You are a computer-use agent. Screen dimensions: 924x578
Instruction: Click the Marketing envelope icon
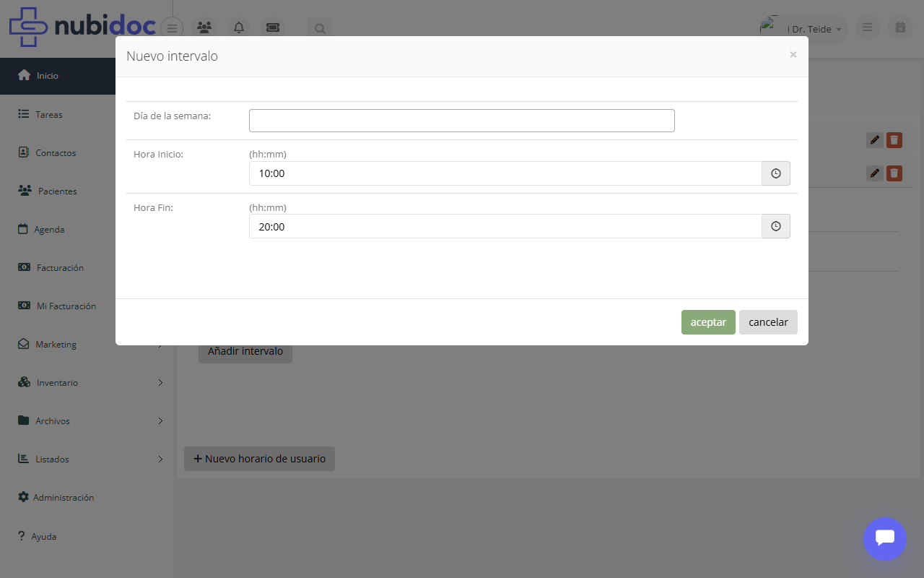pos(23,344)
